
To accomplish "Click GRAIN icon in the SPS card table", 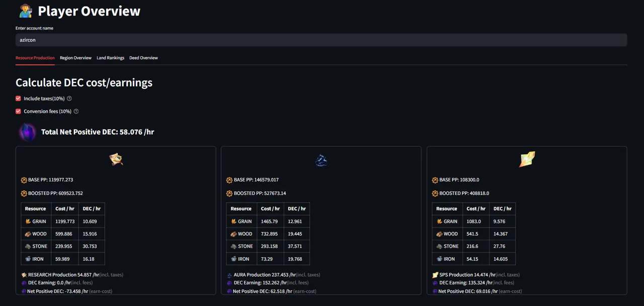I will [439, 221].
